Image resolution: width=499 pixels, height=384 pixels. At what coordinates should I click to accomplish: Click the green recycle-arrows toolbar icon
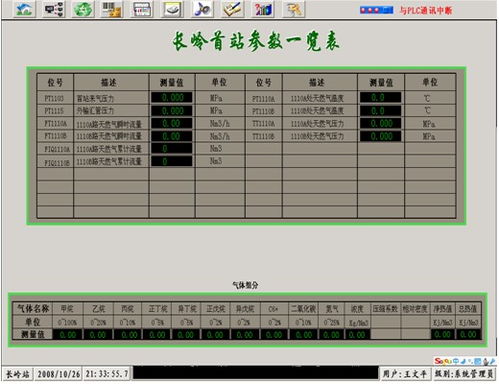click(x=83, y=9)
